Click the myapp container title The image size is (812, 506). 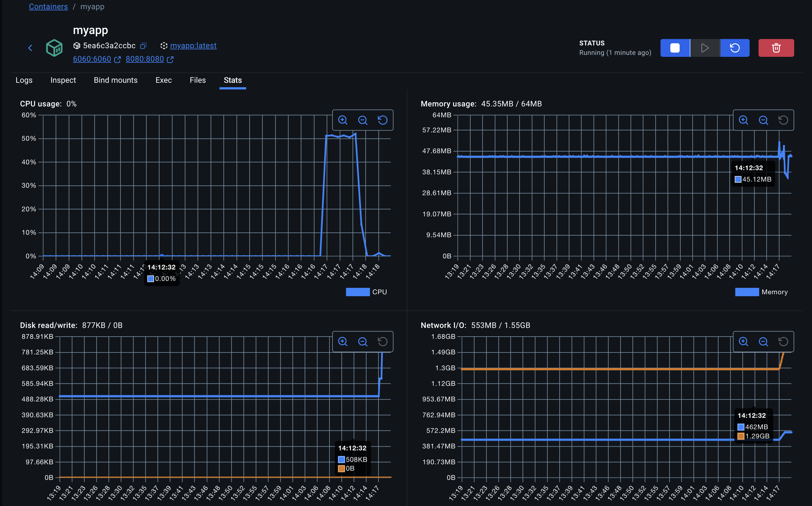pos(90,30)
